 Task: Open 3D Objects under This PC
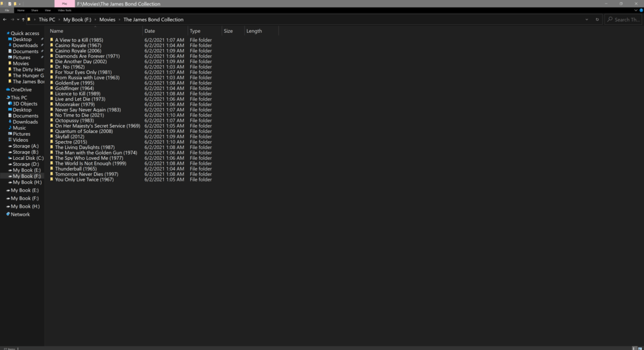coord(25,103)
